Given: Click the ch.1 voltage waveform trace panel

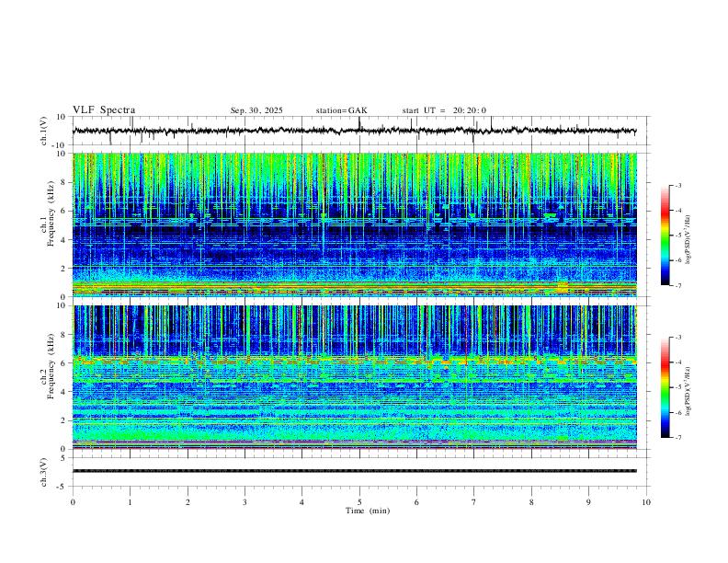Looking at the screenshot, I should click(361, 131).
